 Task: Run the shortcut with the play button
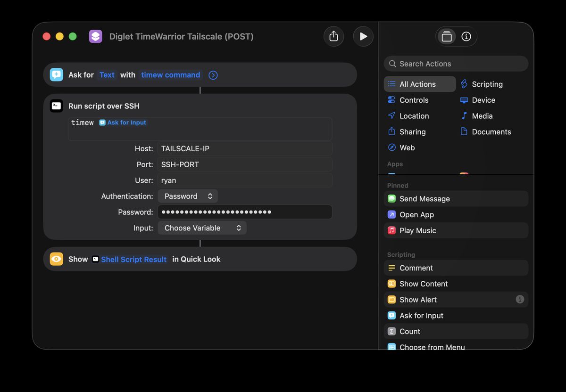pyautogui.click(x=363, y=36)
